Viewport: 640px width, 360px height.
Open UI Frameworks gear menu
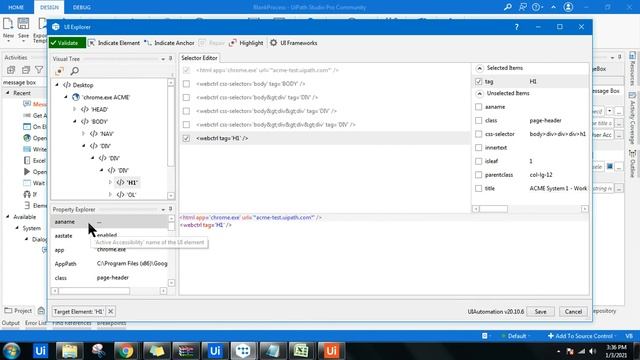[293, 43]
